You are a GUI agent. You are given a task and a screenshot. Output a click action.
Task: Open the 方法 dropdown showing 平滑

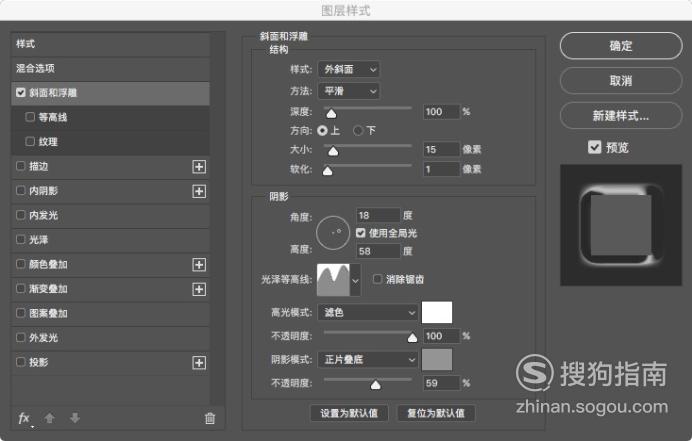point(349,91)
